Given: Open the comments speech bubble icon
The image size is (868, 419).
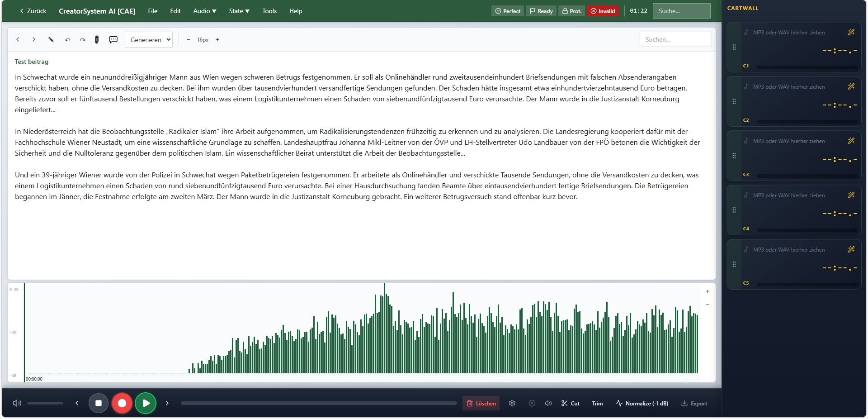Looking at the screenshot, I should 113,40.
